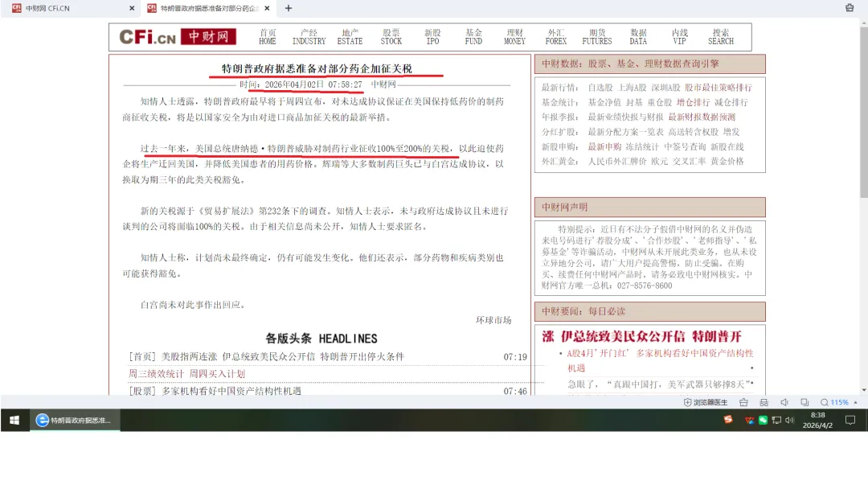The width and height of the screenshot is (868, 489).
Task: Open the 最新申购 link
Action: coord(604,146)
